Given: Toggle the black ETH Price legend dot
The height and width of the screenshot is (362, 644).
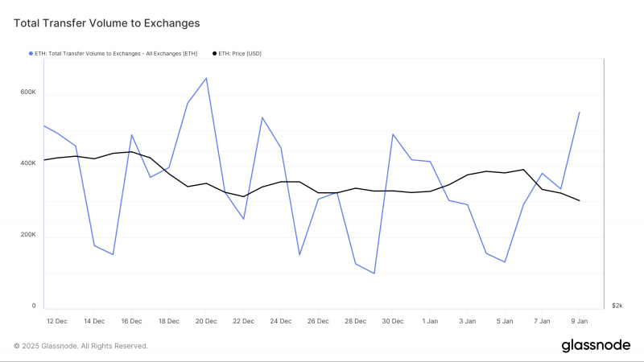Looking at the screenshot, I should (214, 53).
